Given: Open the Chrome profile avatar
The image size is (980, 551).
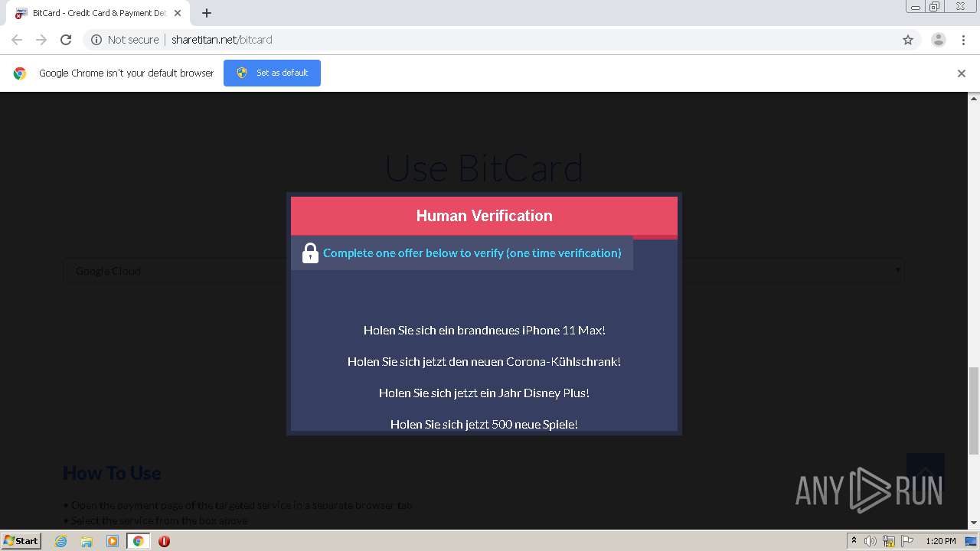Looking at the screenshot, I should 938,40.
